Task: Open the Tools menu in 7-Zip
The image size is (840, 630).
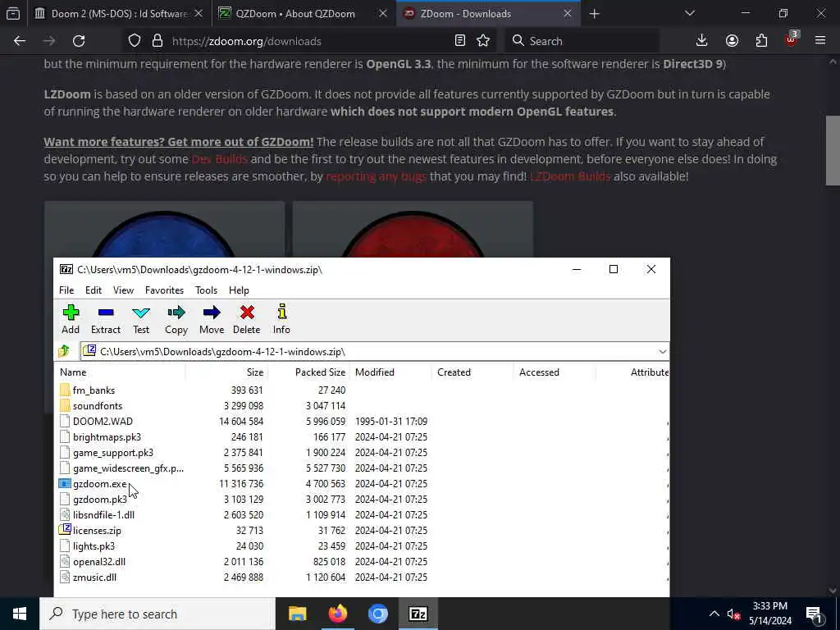Action: [206, 290]
